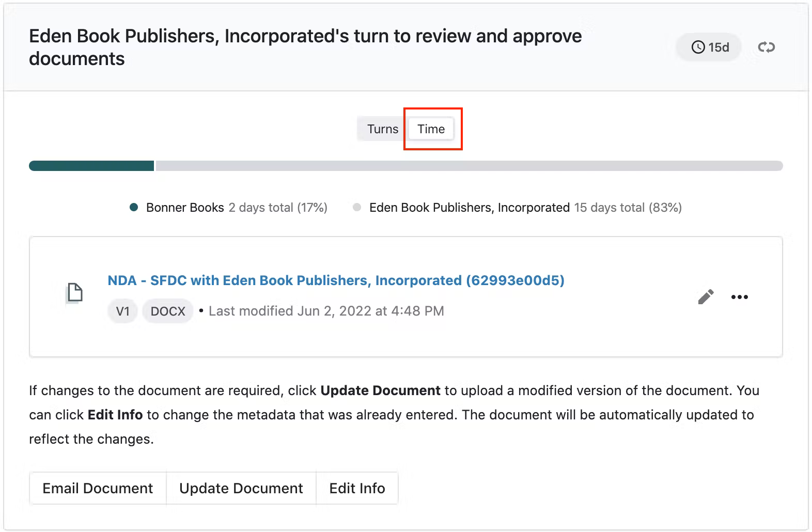The height and width of the screenshot is (532, 812).
Task: Click the gray Eden Book Publishers legend dot
Action: [356, 208]
